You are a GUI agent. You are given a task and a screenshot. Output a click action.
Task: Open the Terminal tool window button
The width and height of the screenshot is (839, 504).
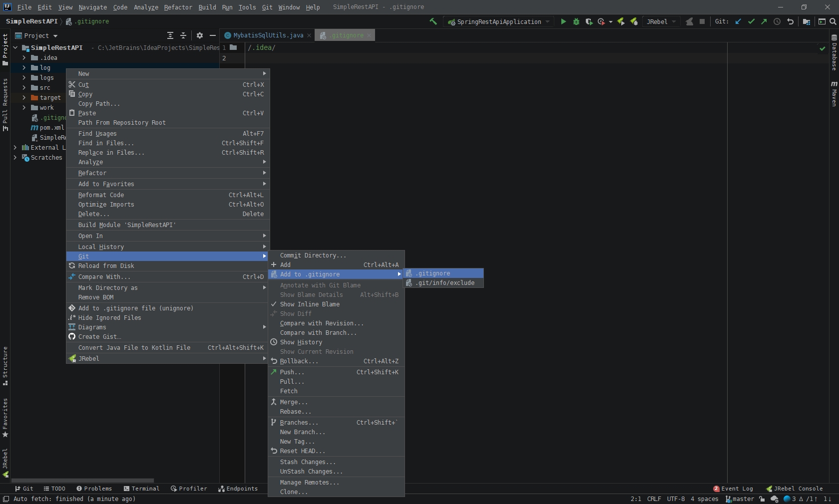(141, 489)
